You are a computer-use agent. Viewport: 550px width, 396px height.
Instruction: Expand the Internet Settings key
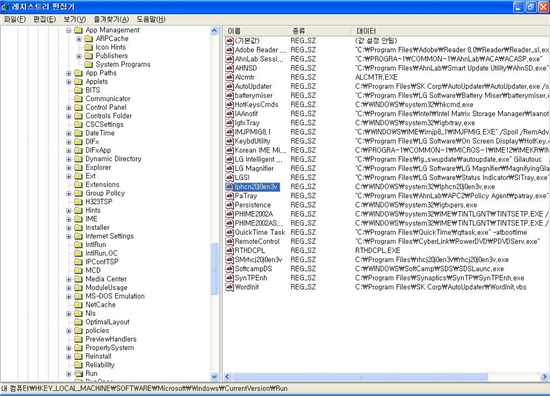(x=69, y=236)
